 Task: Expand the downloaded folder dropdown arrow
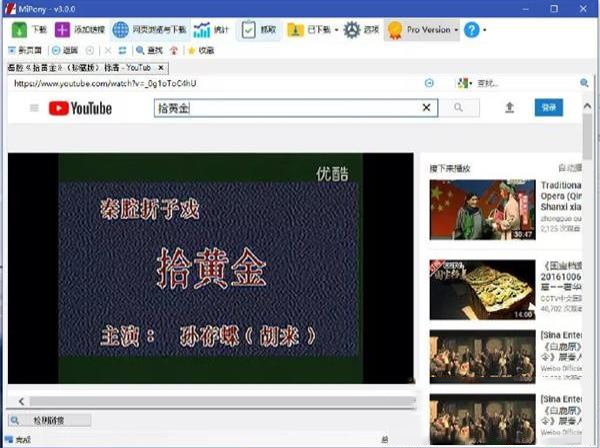click(336, 30)
